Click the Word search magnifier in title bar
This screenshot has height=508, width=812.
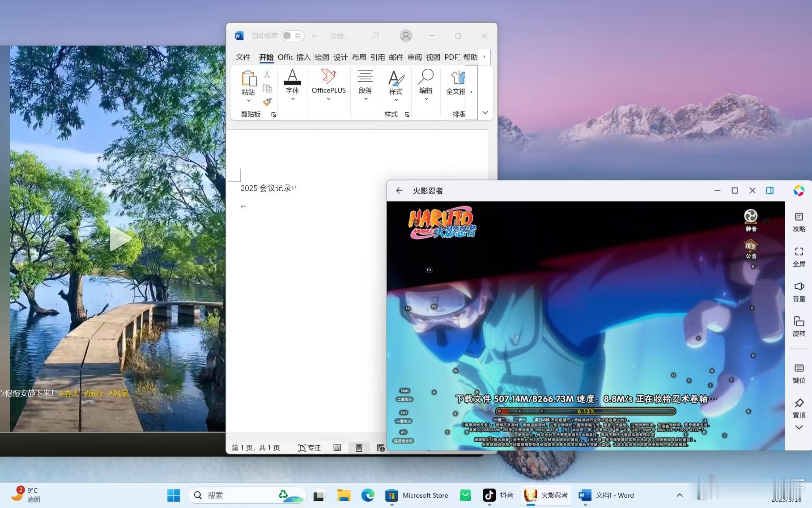tap(375, 36)
